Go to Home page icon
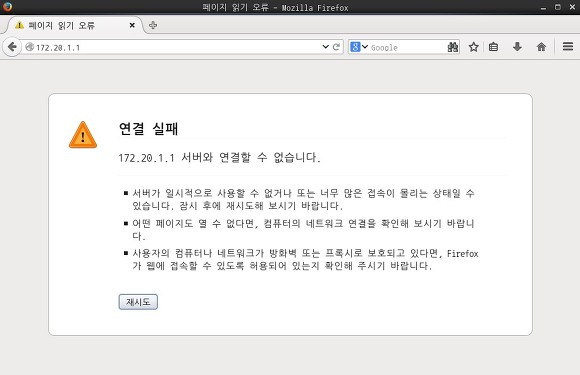The height and width of the screenshot is (375, 580). click(x=541, y=47)
